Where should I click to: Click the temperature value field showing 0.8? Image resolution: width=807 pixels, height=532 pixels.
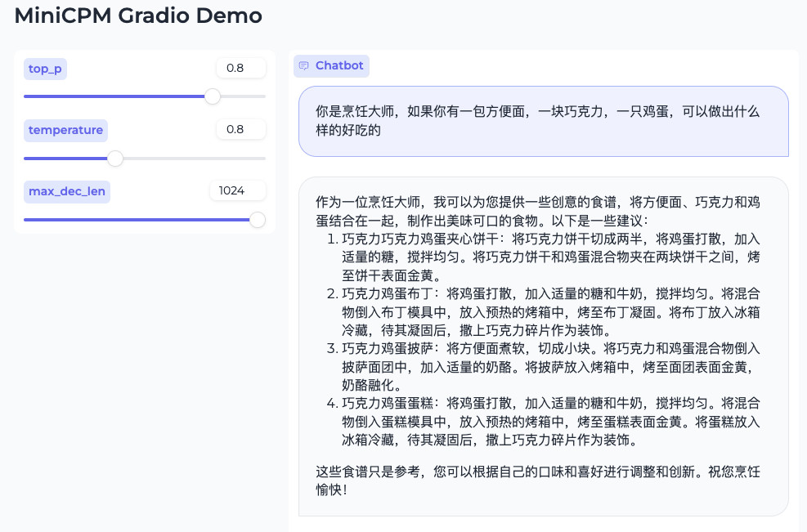point(241,129)
